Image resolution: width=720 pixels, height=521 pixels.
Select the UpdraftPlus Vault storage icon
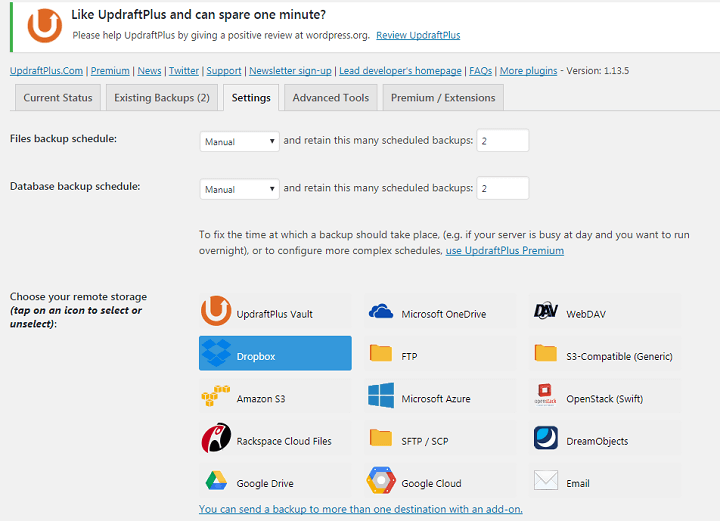point(216,311)
